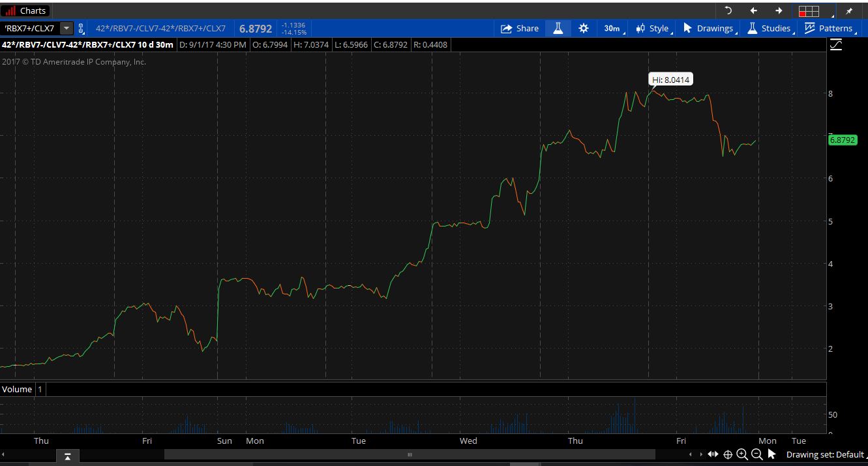Viewport: 868px width, 466px height.
Task: Zoom in with the magnifier plus icon
Action: [x=742, y=454]
